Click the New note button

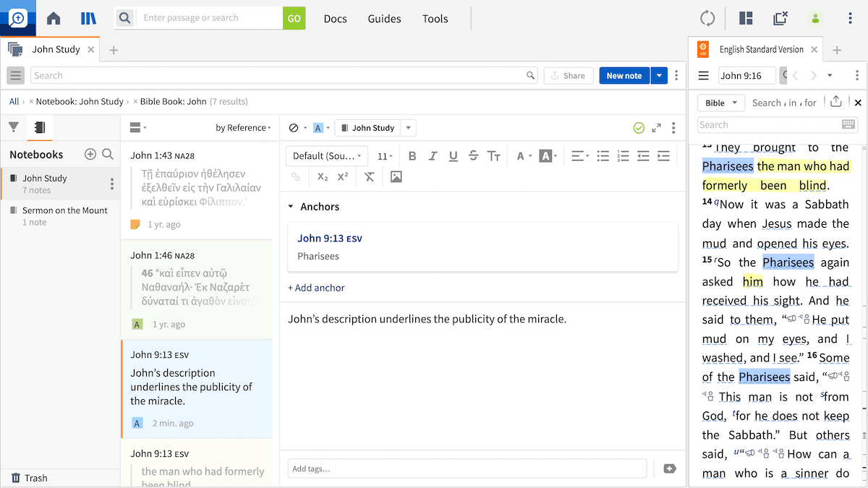pos(624,76)
